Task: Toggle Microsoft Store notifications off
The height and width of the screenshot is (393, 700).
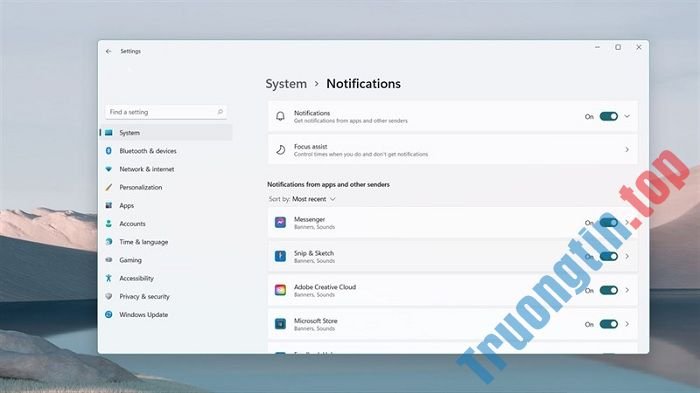Action: (x=608, y=324)
